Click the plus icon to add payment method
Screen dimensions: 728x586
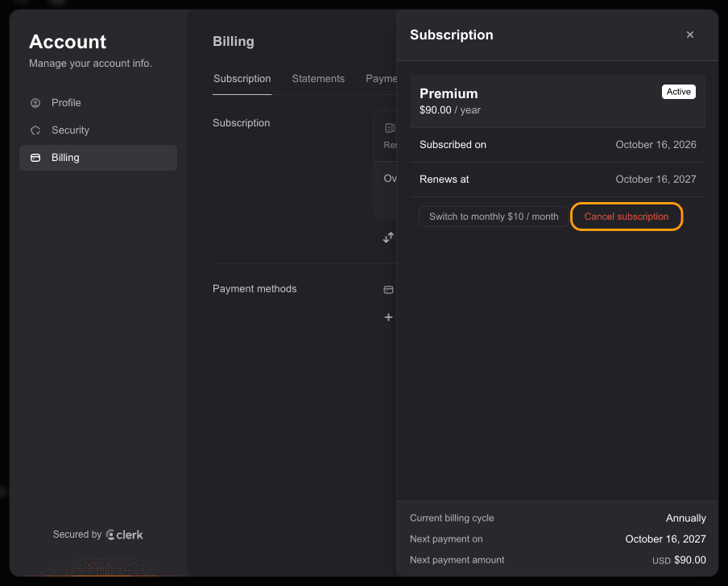[388, 317]
